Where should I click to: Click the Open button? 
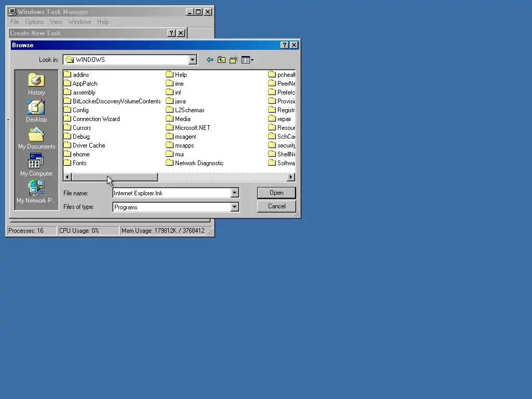click(x=276, y=193)
